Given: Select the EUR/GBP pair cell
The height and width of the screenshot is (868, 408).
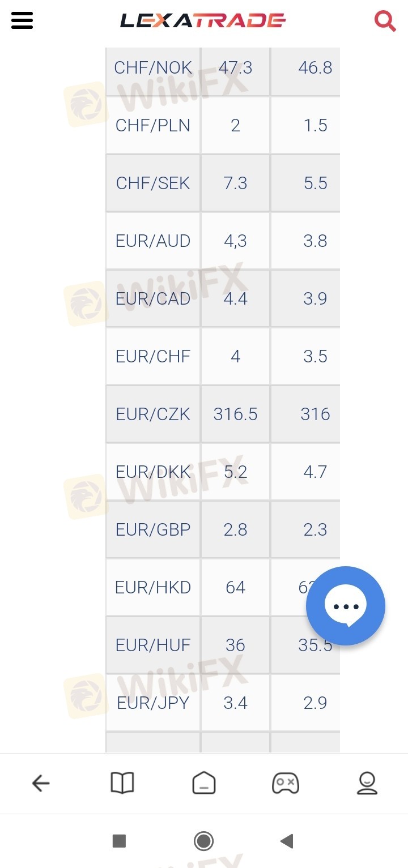Looking at the screenshot, I should pos(153,530).
